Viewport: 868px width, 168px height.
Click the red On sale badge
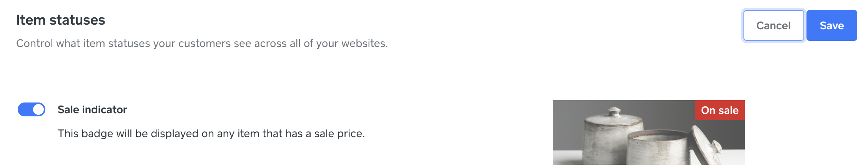[x=720, y=110]
